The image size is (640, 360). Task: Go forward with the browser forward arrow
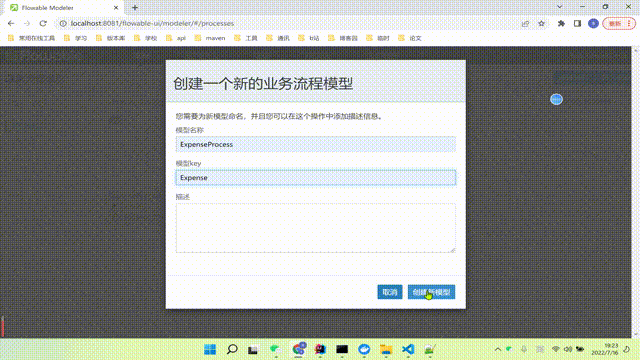tap(27, 23)
